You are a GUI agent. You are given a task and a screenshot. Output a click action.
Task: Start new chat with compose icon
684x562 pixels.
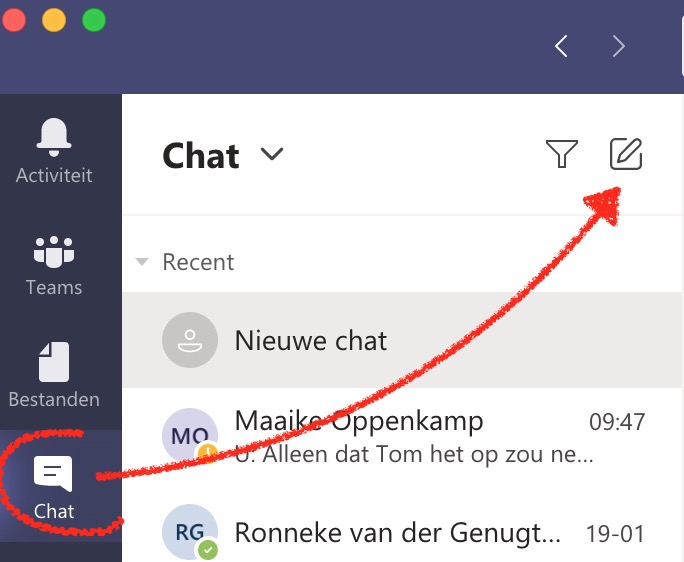click(626, 154)
